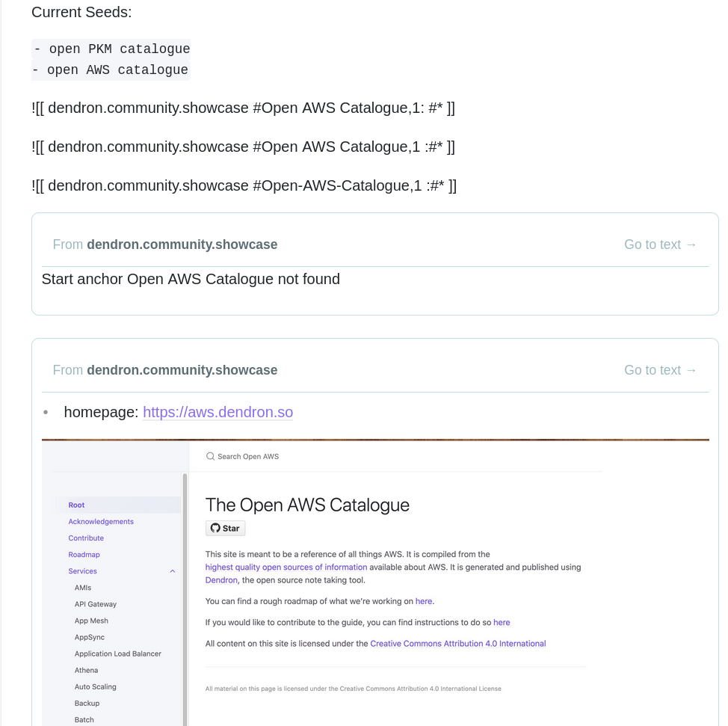Open the Batch service entry

[x=84, y=719]
